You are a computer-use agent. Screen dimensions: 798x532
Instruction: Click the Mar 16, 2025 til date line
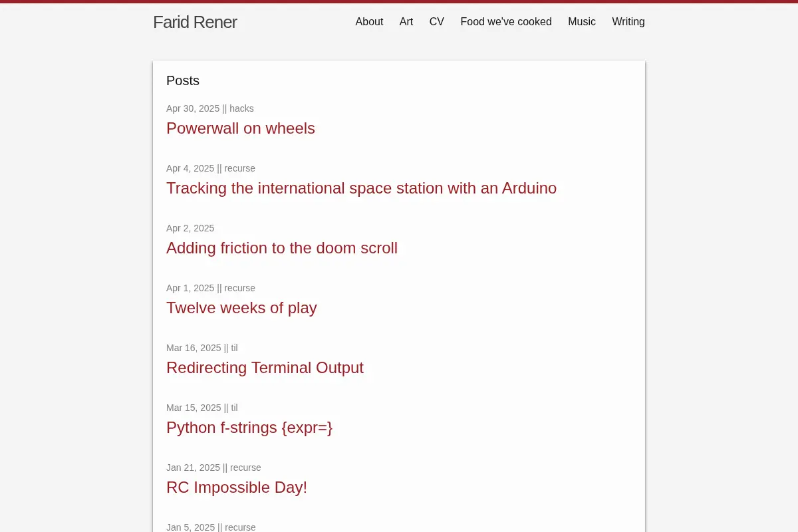tap(202, 348)
